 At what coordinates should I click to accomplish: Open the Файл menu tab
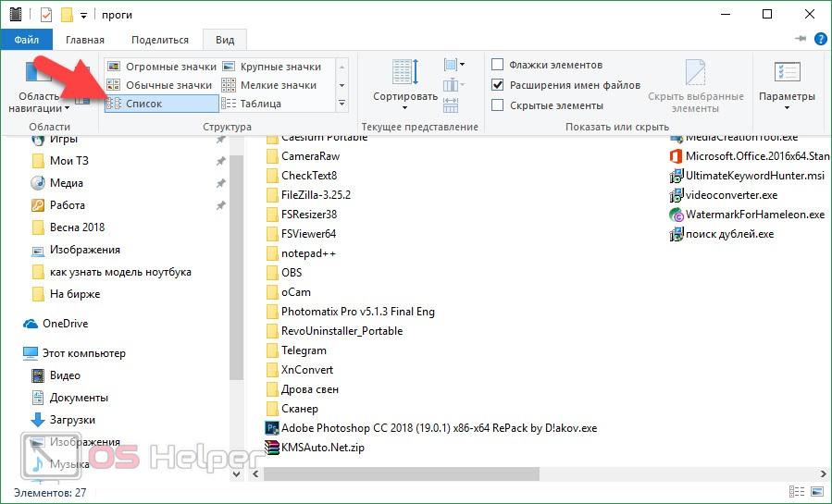coord(26,40)
